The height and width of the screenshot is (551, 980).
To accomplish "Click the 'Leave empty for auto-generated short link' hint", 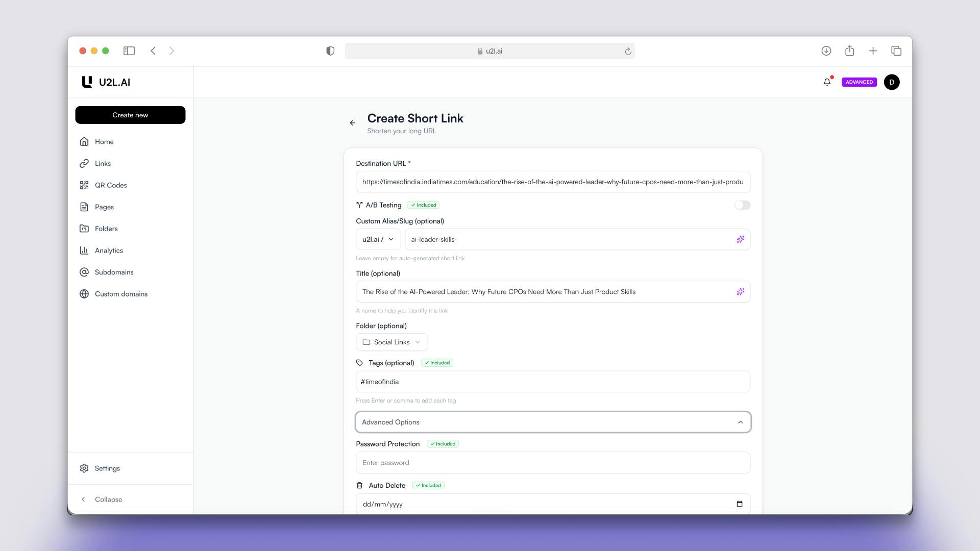I will [x=410, y=258].
